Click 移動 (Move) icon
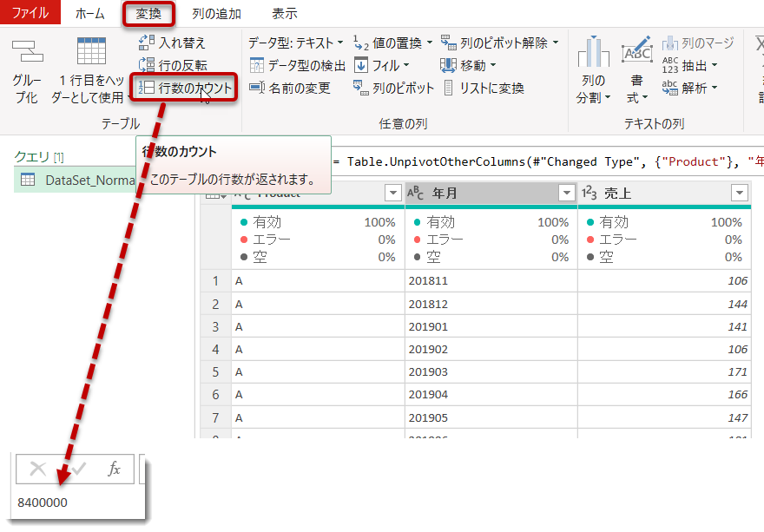The image size is (764, 532). (x=448, y=65)
